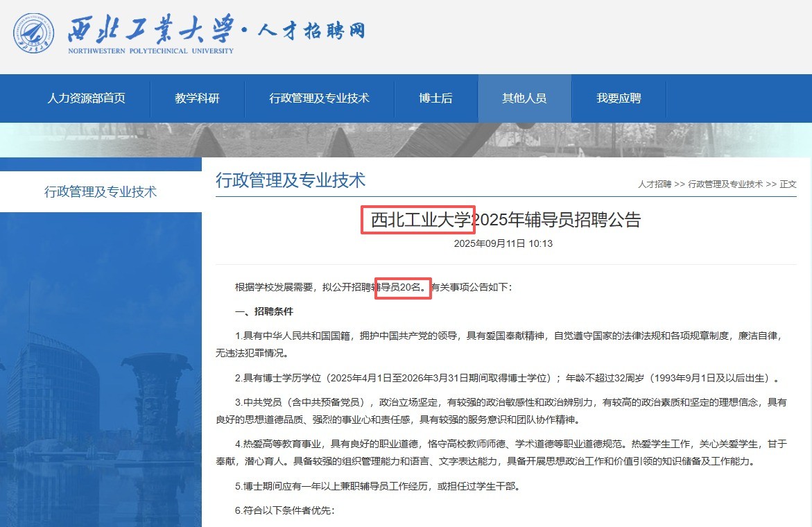Screen dimensions: 812x527
Task: Click the NORTHWESTERN POLYTECHNICAL UNIVERSITY header text
Action: click(150, 51)
